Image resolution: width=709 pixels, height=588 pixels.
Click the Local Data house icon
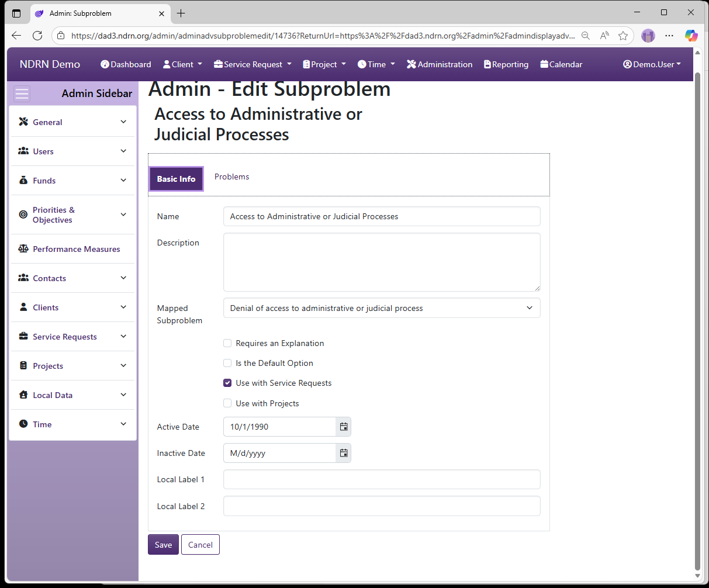tap(23, 395)
